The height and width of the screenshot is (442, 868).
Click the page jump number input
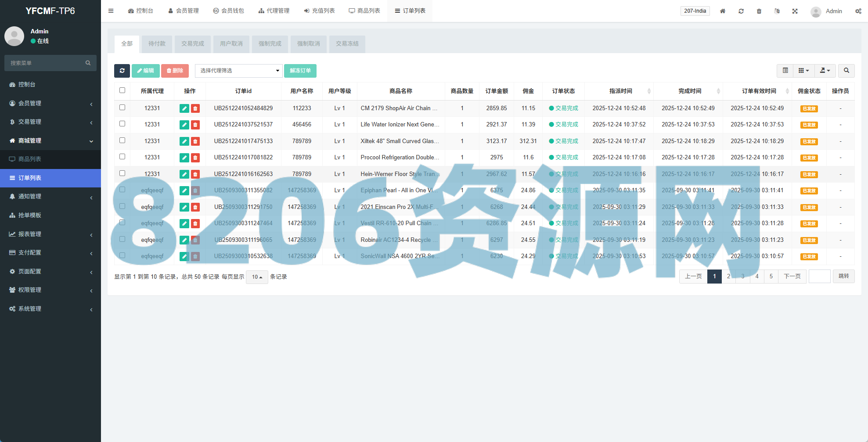[x=819, y=277]
